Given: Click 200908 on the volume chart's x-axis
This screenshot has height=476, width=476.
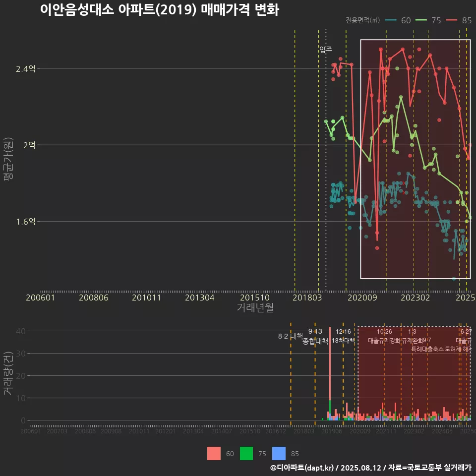Looking at the screenshot, I should coord(111,431).
